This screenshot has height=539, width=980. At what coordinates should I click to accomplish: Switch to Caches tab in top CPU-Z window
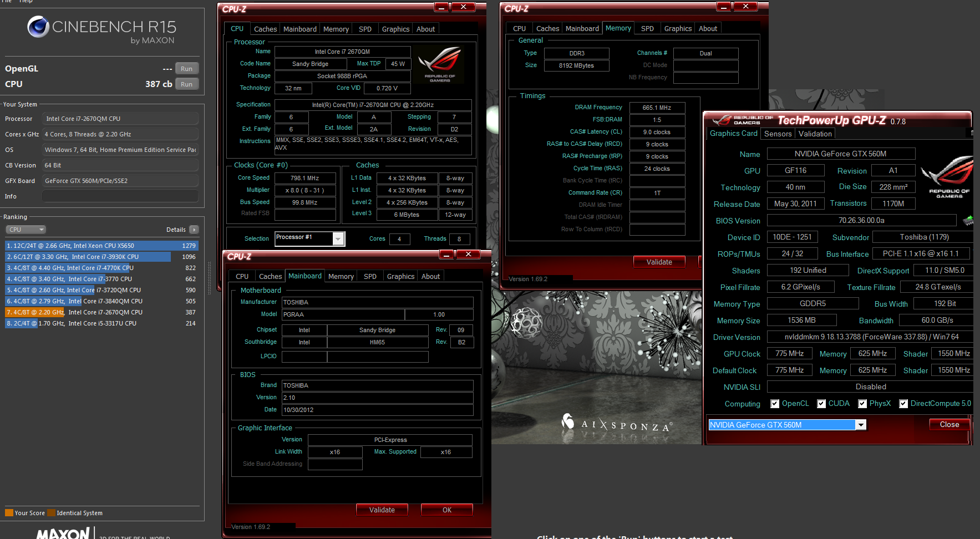265,29
